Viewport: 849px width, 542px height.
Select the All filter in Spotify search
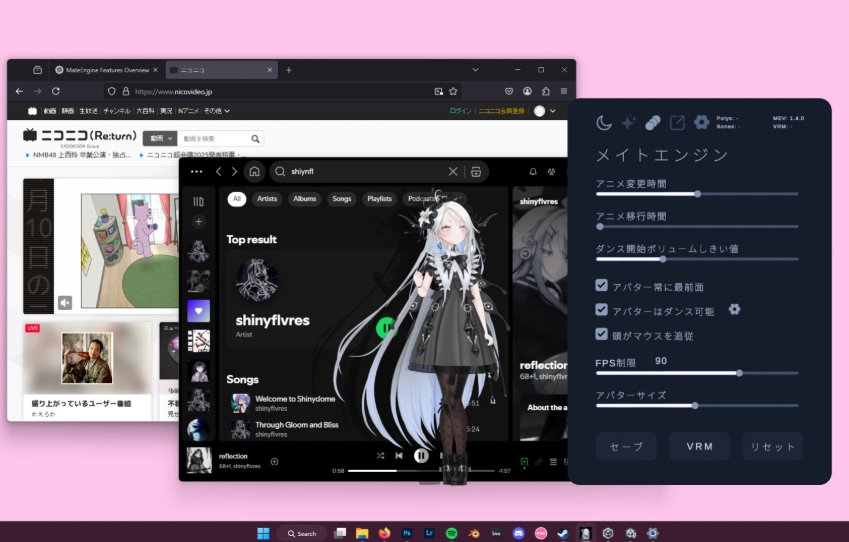click(237, 199)
